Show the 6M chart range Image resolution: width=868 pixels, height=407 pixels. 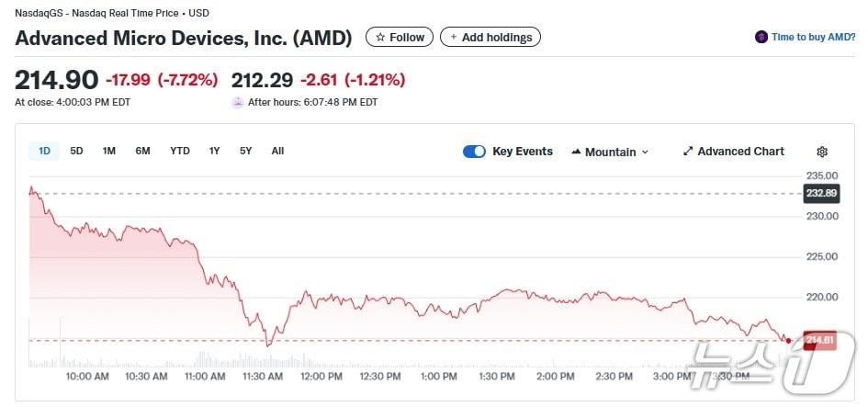pyautogui.click(x=142, y=151)
